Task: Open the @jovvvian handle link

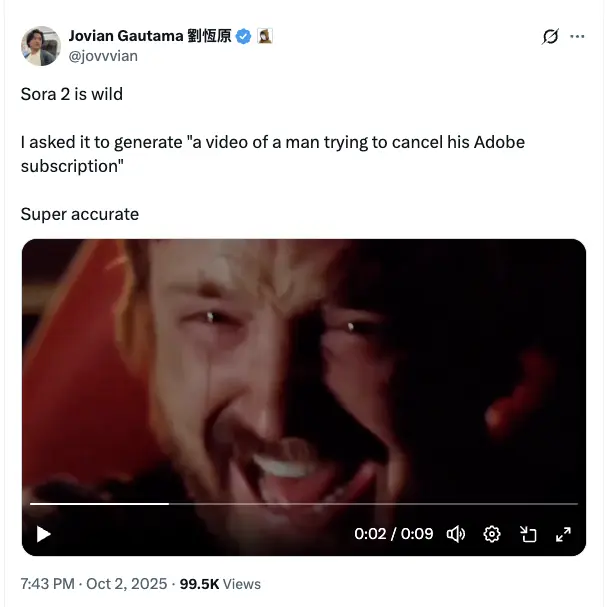Action: coord(103,56)
